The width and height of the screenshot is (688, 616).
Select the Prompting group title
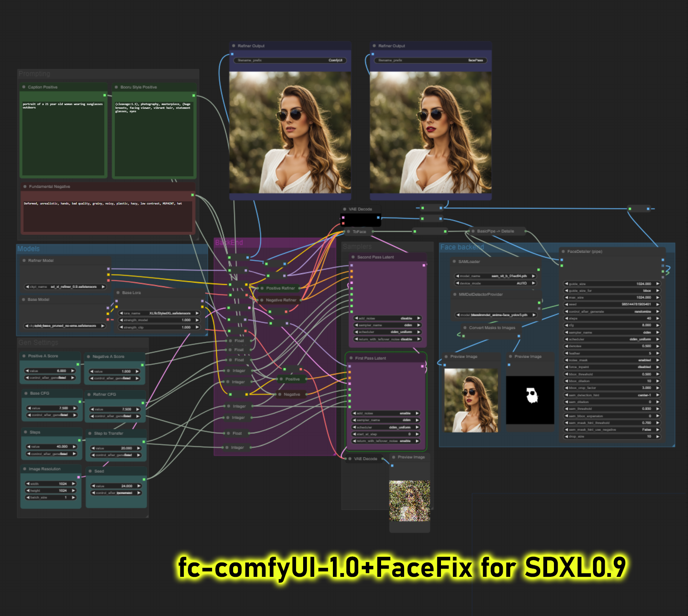tap(34, 74)
